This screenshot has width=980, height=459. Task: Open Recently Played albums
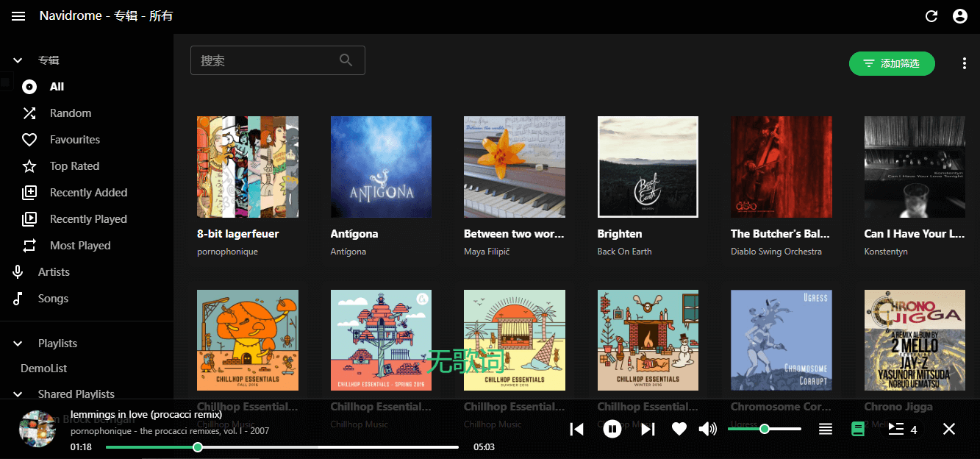[x=88, y=219]
